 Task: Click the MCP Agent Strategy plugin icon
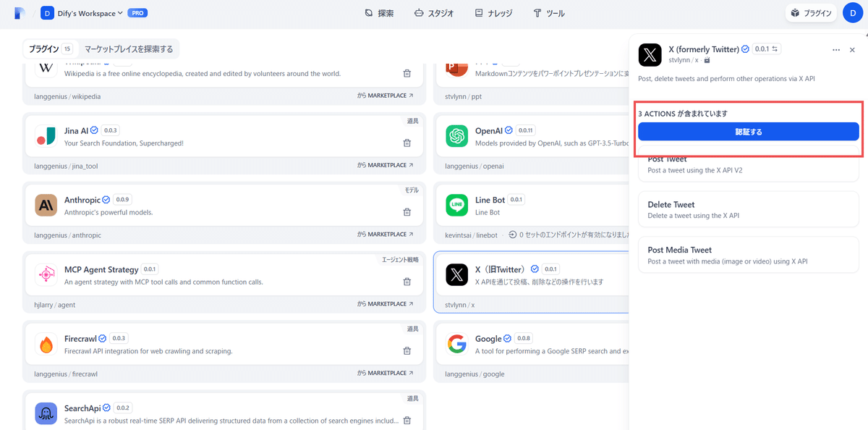[x=46, y=275]
